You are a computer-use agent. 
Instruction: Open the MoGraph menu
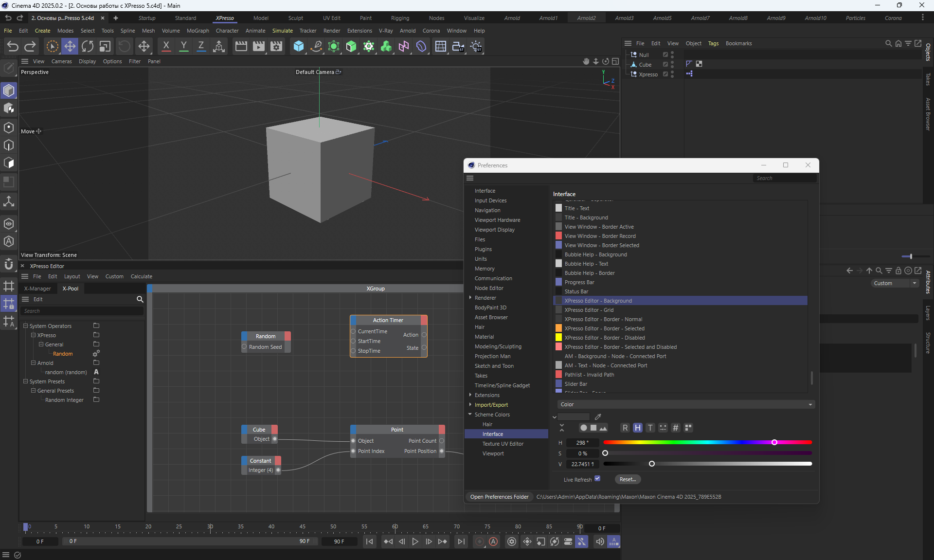(x=198, y=31)
